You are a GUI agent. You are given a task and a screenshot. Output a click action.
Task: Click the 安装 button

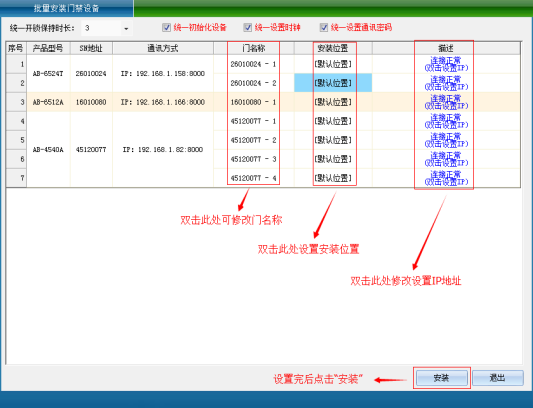[442, 378]
